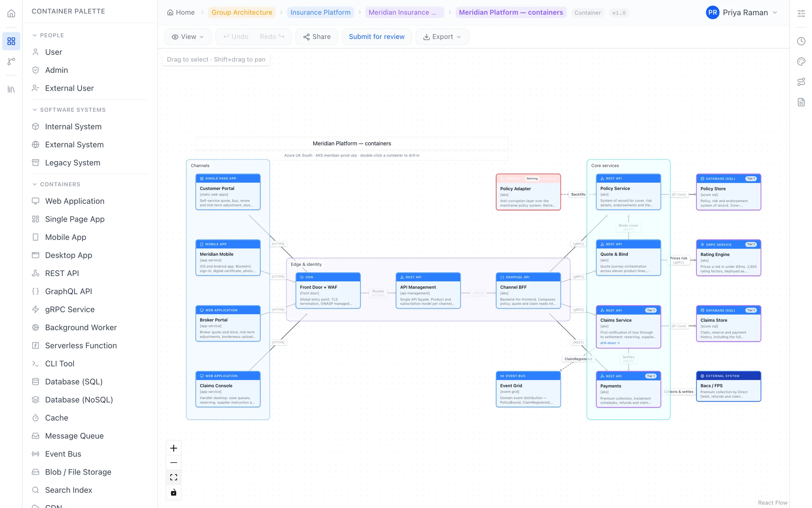Open the history clock icon on right rail
Screen dimensions: 812x508
pyautogui.click(x=801, y=41)
